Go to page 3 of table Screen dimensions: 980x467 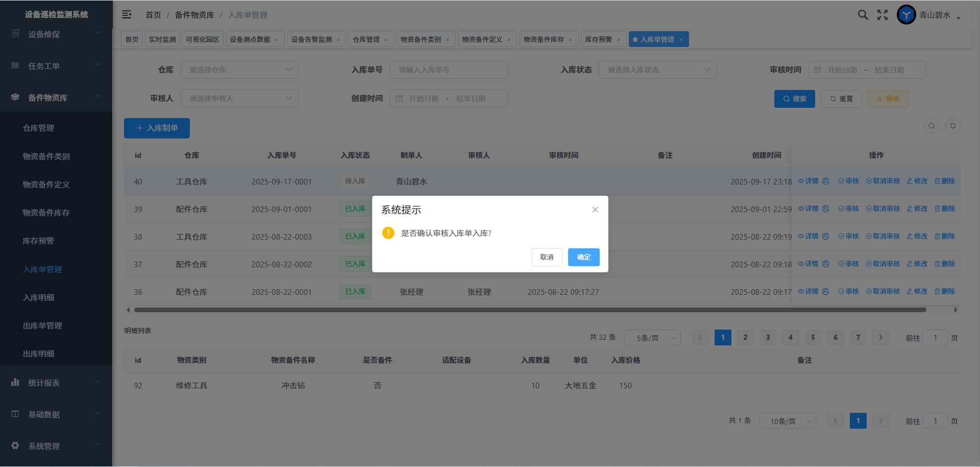click(x=768, y=337)
